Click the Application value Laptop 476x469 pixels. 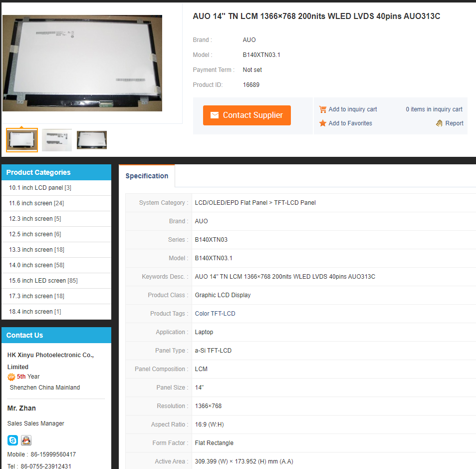tap(204, 332)
